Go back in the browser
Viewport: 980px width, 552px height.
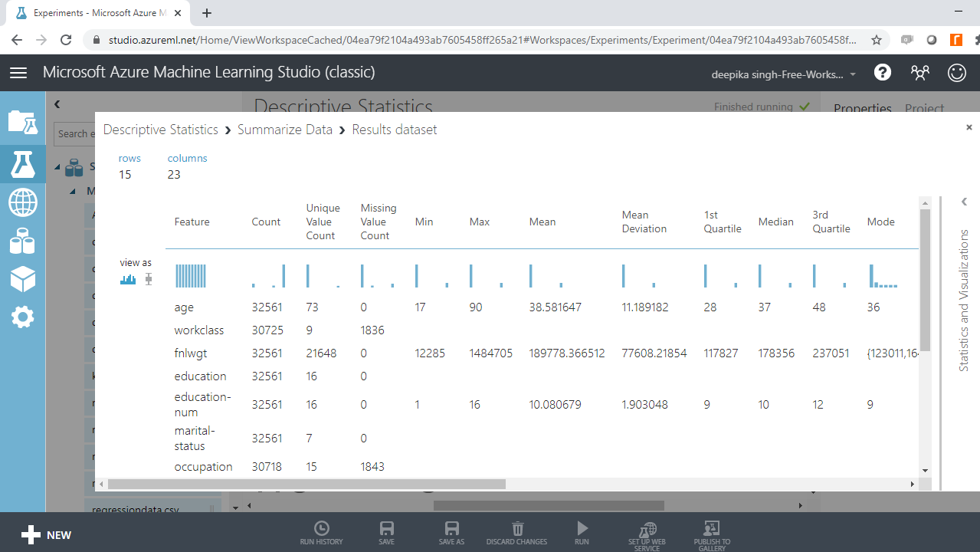pyautogui.click(x=17, y=40)
